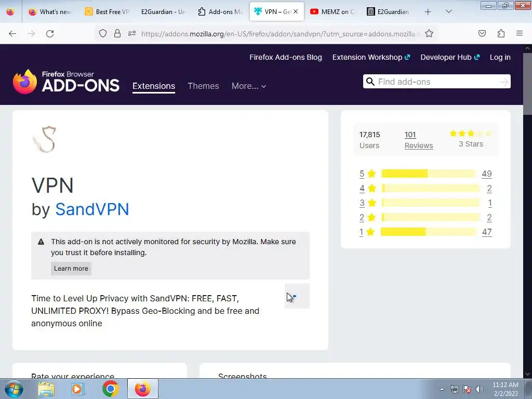The height and width of the screenshot is (399, 532).
Task: Open the network tray icon
Action: (x=454, y=389)
